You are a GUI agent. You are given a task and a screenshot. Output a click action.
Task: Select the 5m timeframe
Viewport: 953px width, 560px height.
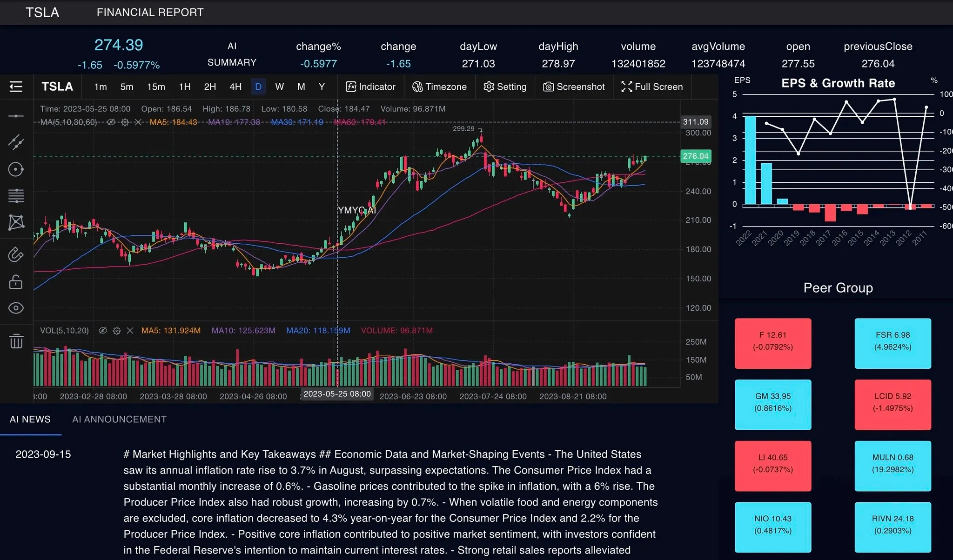coord(127,87)
